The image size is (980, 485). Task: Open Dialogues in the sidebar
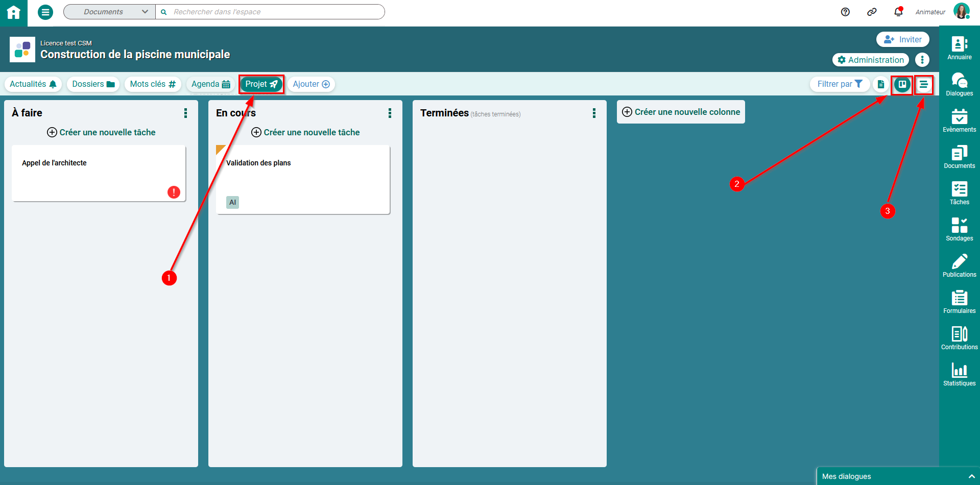point(960,84)
